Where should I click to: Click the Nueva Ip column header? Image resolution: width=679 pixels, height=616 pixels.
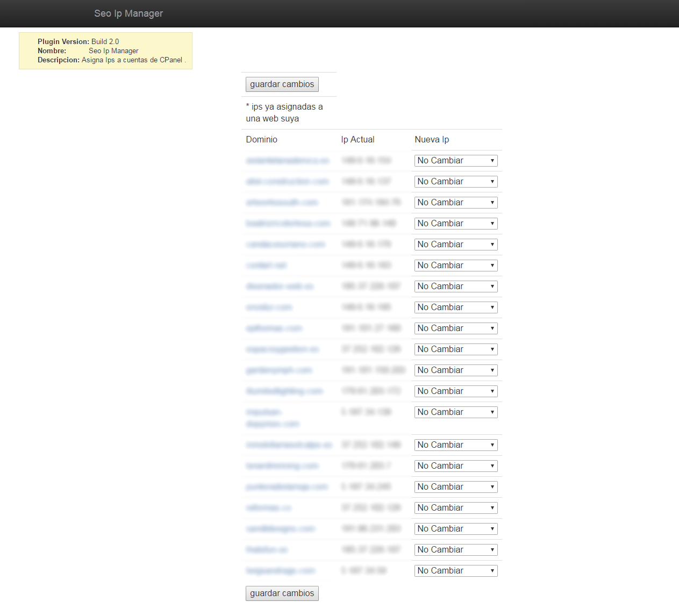[x=432, y=140]
